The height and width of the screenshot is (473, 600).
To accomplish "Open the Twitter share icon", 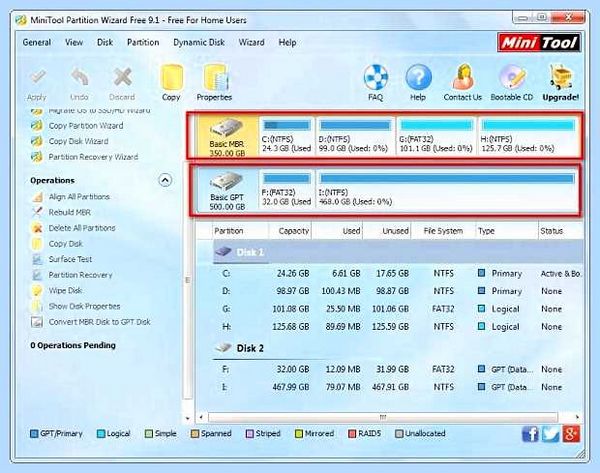I will 551,434.
